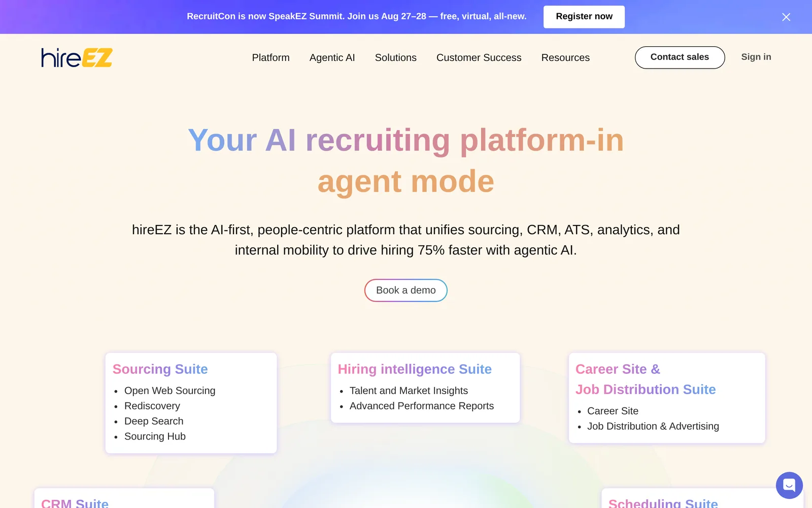
Task: Select the Deep Search item
Action: (154, 421)
